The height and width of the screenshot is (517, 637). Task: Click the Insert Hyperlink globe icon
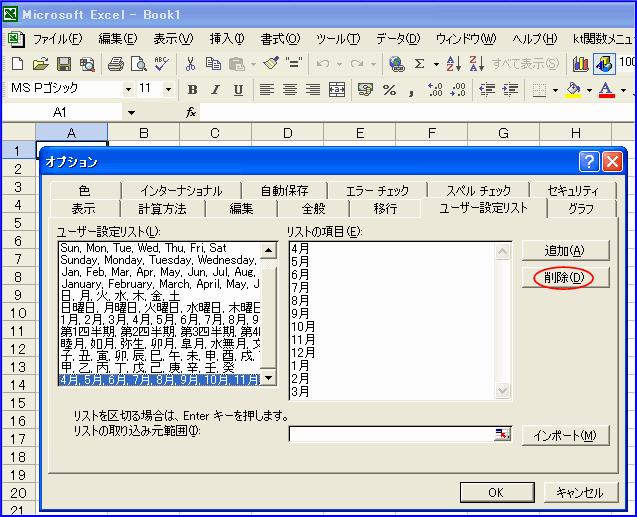[396, 64]
